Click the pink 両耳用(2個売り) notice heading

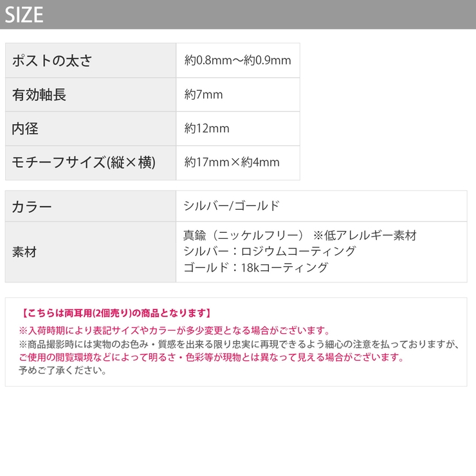click(x=116, y=313)
